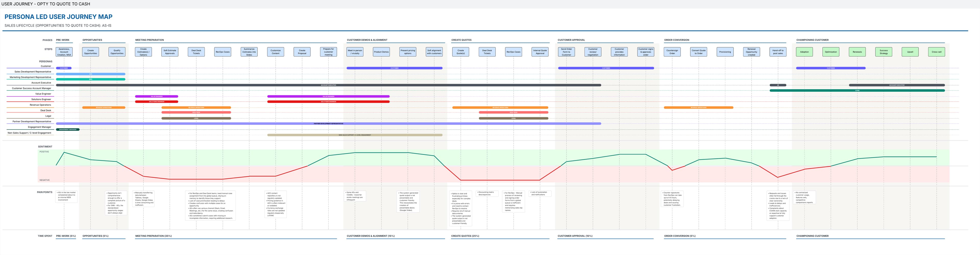Click the OPPORTUNITIES label in the Phases row
The width and height of the screenshot is (980, 255).
(x=92, y=40)
